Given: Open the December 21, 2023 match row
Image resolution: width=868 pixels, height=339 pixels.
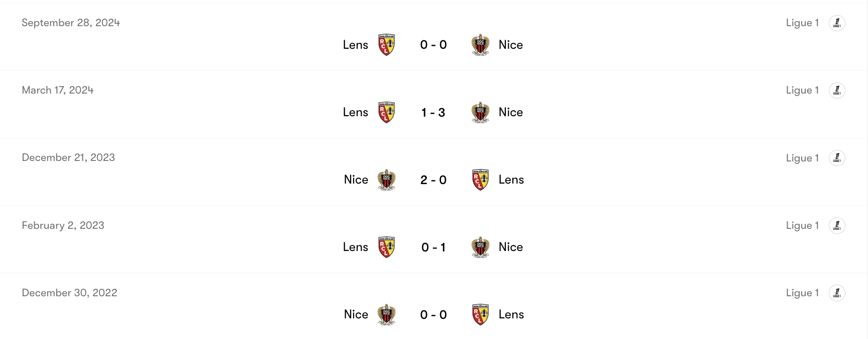Looking at the screenshot, I should click(x=68, y=157).
